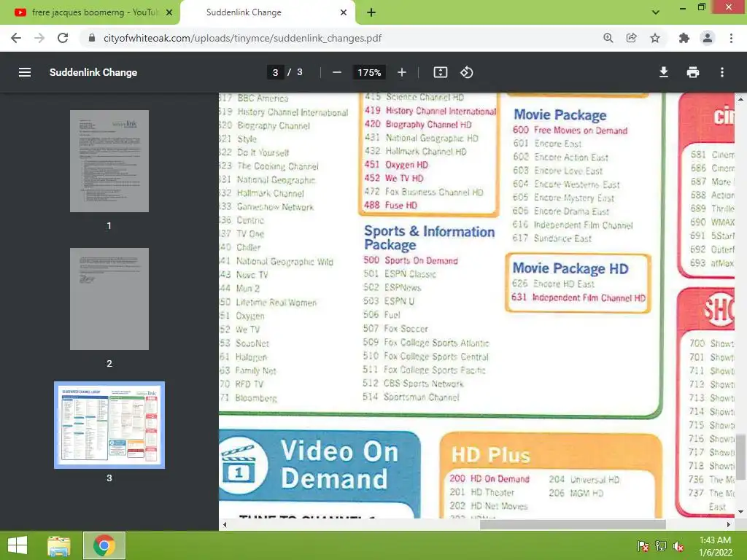Open Chrome three-dot menu
The width and height of the screenshot is (747, 560).
click(731, 38)
